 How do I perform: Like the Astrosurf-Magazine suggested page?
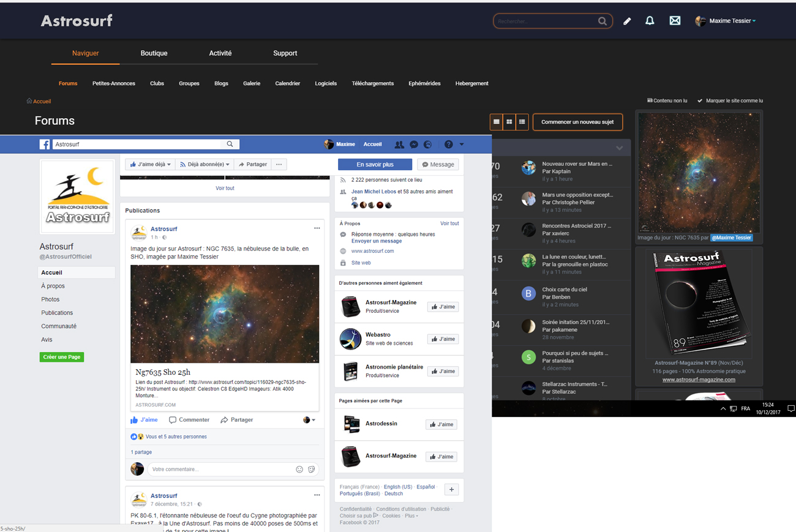[x=443, y=307]
